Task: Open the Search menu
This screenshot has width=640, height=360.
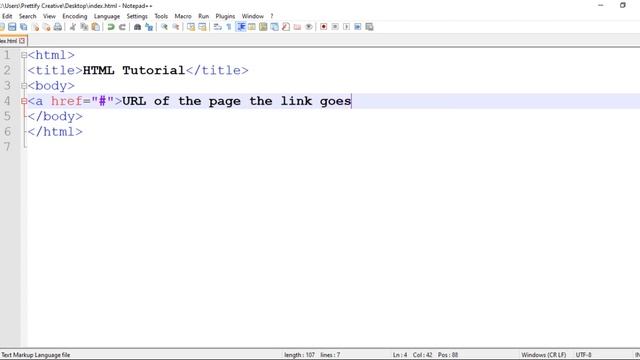Action: [27, 16]
